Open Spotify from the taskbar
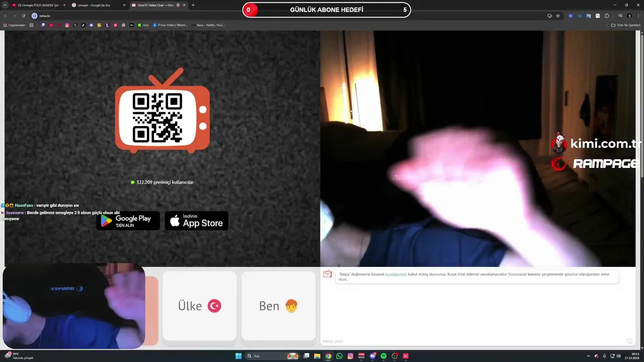The width and height of the screenshot is (644, 362). [x=383, y=356]
